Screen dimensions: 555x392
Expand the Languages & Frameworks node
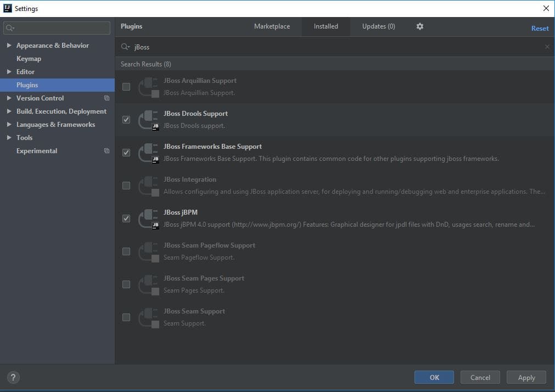(x=9, y=125)
